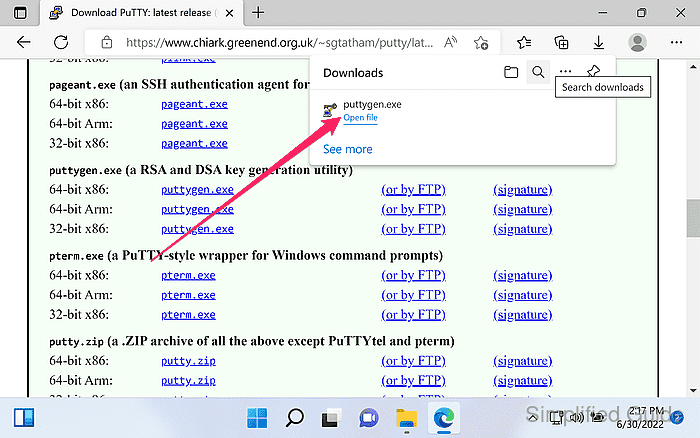The width and height of the screenshot is (700, 438).
Task: Open downloads folder from Downloads panel
Action: coord(511,72)
